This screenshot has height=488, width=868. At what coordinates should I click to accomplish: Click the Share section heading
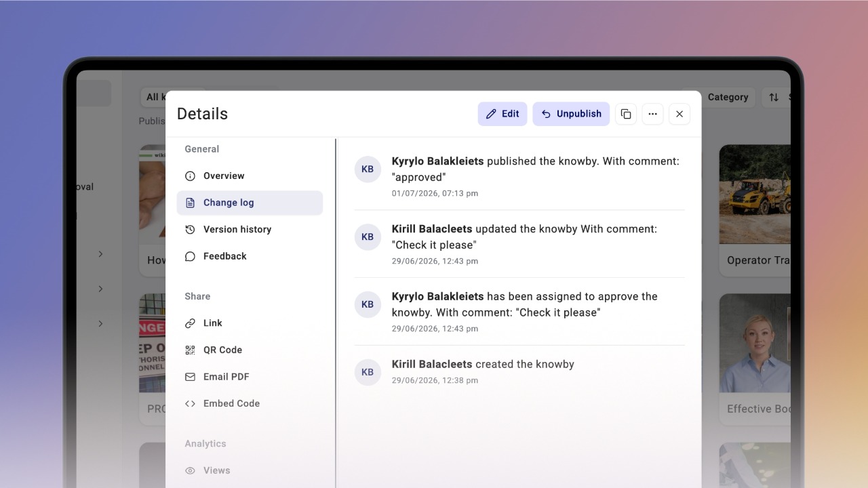197,296
